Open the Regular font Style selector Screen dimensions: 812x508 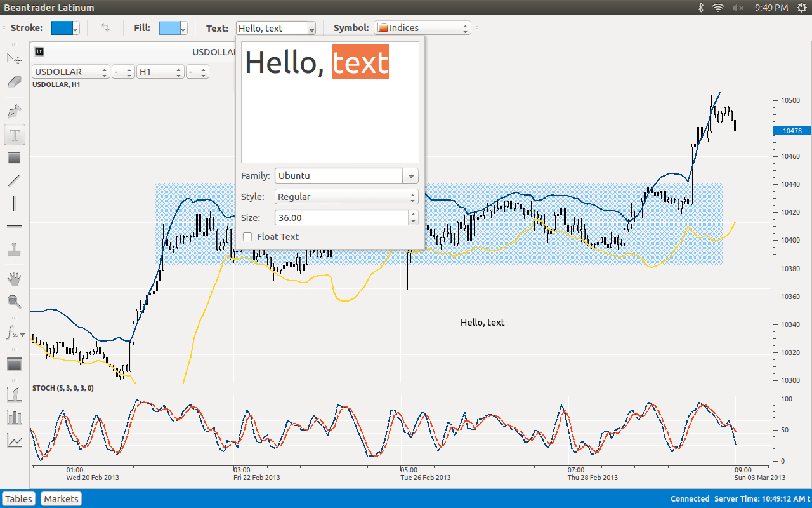tap(346, 197)
